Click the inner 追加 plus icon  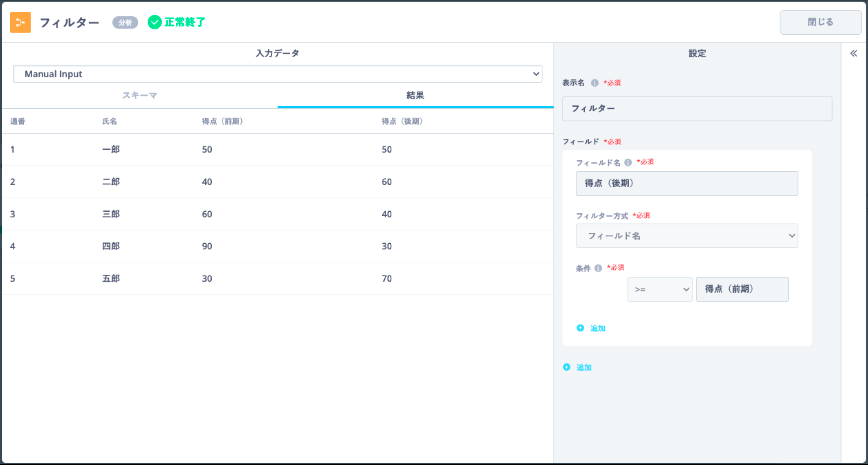pos(580,328)
